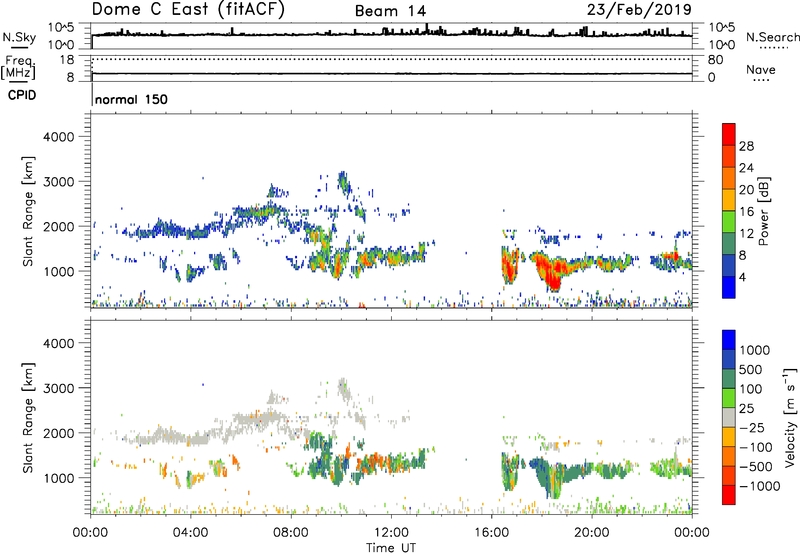
Task: Click the power panel 'Slant Range [km]' label
Action: click(x=28, y=211)
